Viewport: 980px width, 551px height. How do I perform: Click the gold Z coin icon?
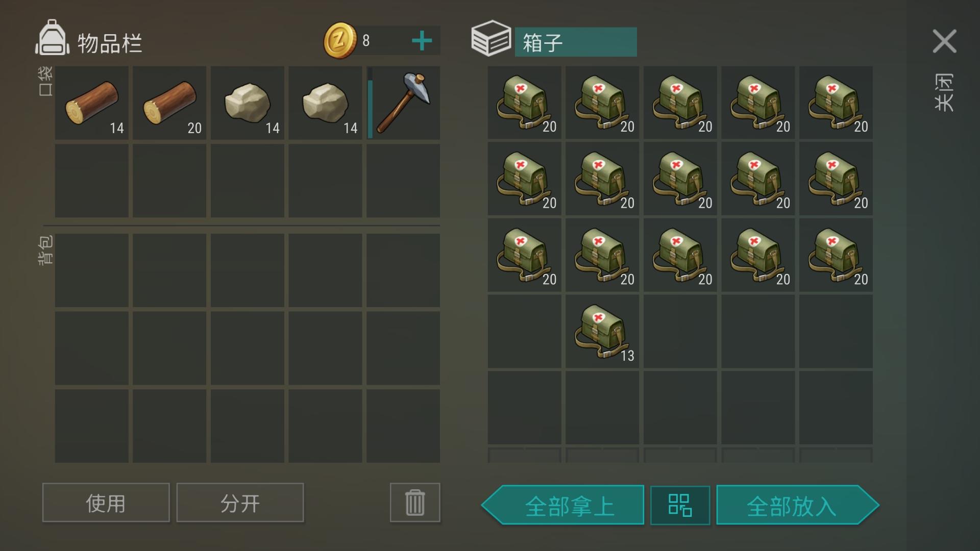click(x=340, y=40)
